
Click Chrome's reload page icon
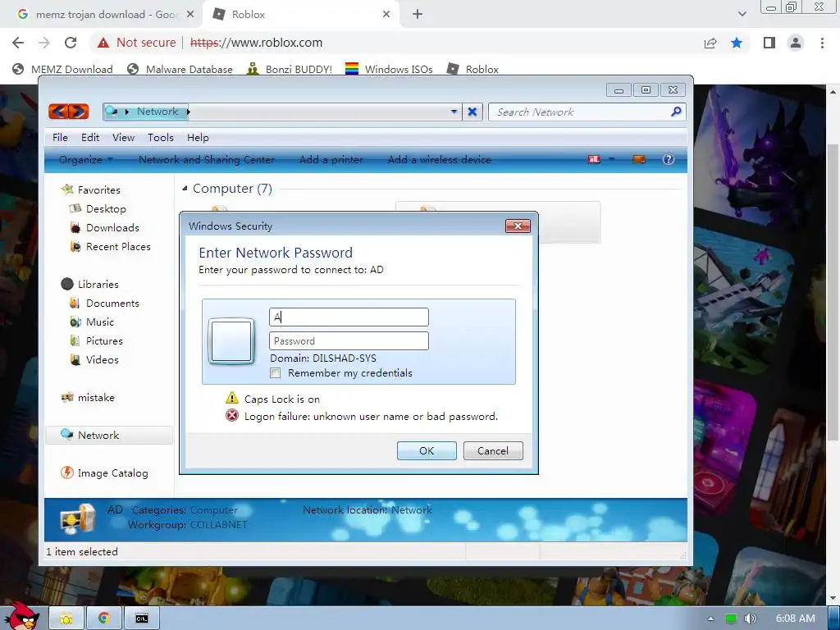pyautogui.click(x=71, y=43)
